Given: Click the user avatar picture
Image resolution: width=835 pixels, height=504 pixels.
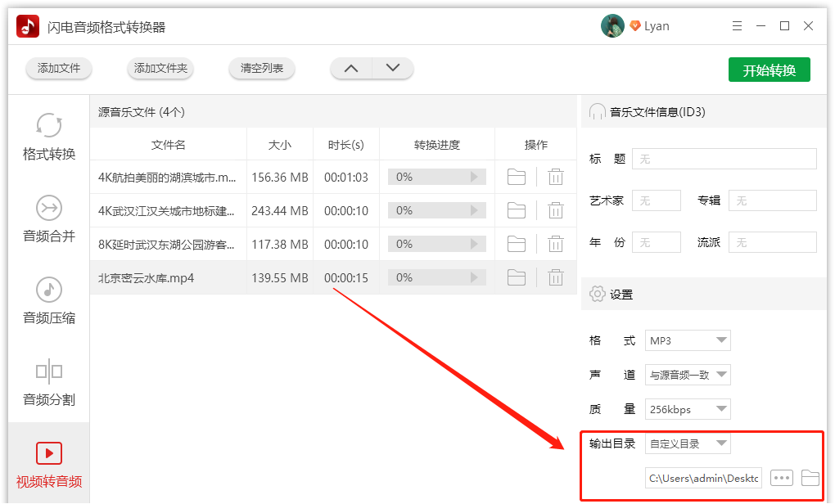Looking at the screenshot, I should click(612, 26).
